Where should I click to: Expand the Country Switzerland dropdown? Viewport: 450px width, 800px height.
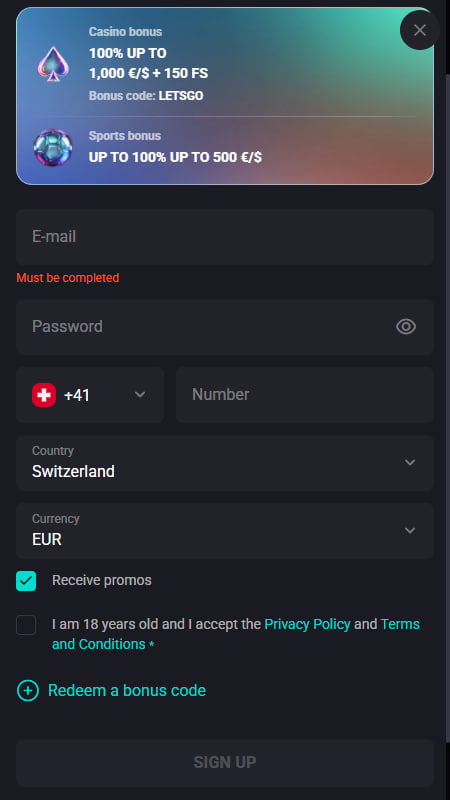click(225, 463)
